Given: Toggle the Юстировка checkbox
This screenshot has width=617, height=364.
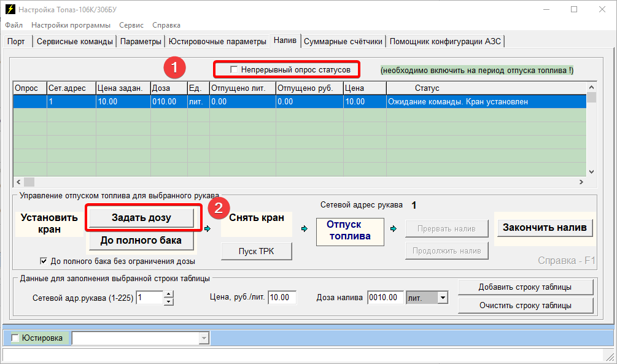Looking at the screenshot, I should tap(15, 338).
